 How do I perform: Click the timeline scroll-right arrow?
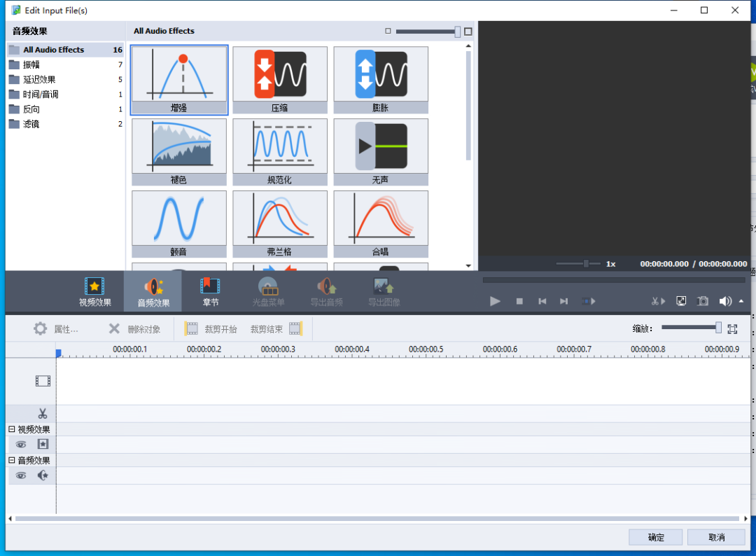(746, 519)
